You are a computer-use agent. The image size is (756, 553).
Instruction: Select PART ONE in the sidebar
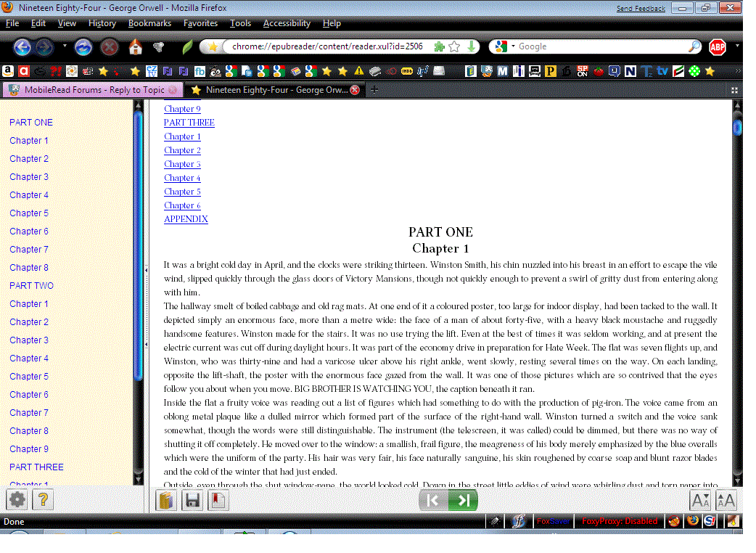[31, 123]
